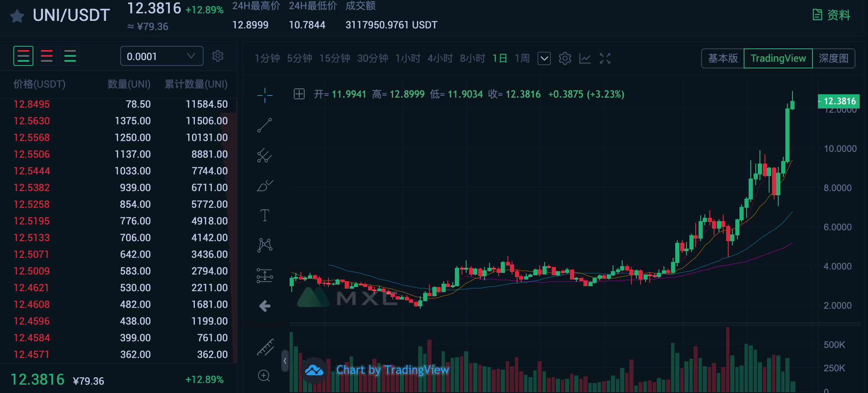The width and height of the screenshot is (868, 393).
Task: Select the 1小时 interval
Action: [408, 58]
